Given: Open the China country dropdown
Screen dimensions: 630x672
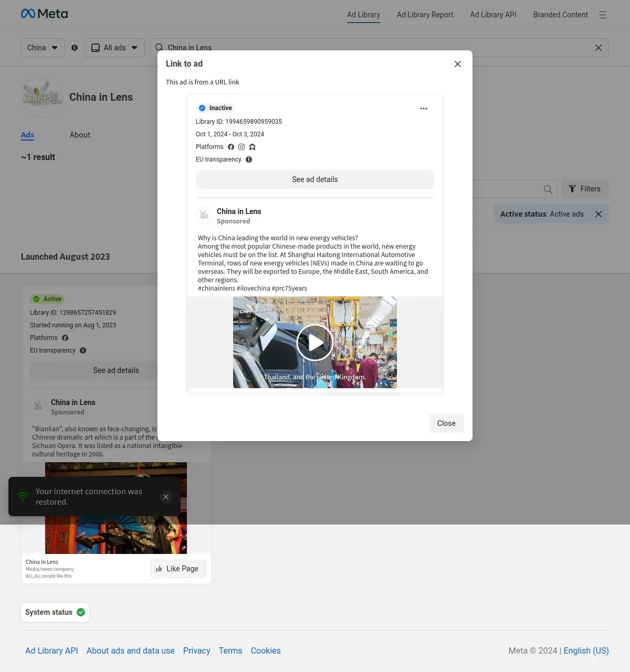Looking at the screenshot, I should tap(43, 48).
